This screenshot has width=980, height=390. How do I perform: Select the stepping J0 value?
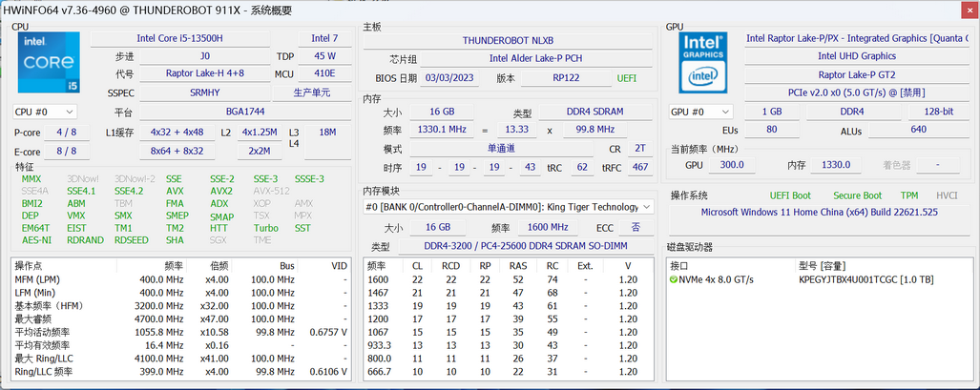coord(204,55)
